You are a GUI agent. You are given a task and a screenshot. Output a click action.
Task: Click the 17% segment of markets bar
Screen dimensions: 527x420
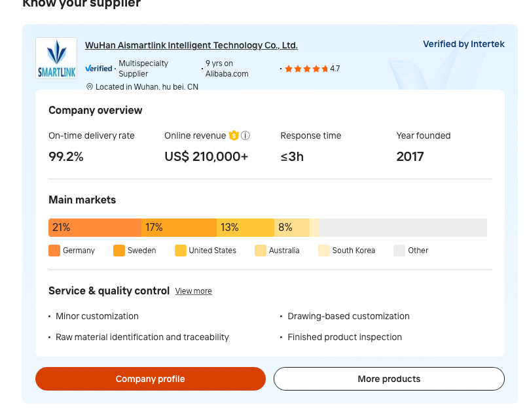coord(179,228)
